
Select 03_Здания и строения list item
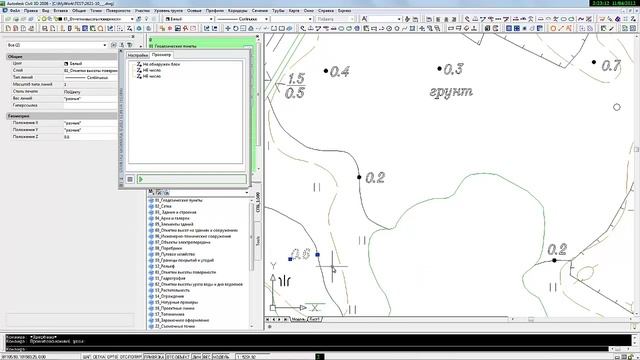click(176, 212)
